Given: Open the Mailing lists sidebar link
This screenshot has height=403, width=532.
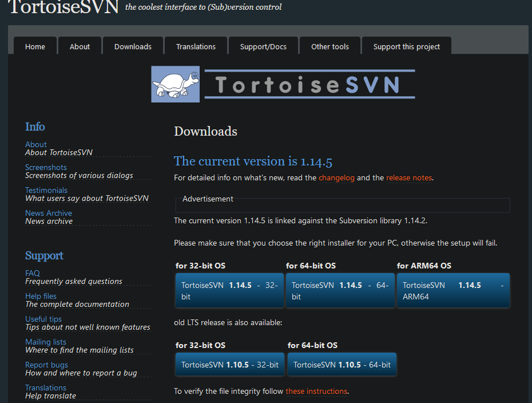Looking at the screenshot, I should coord(45,342).
